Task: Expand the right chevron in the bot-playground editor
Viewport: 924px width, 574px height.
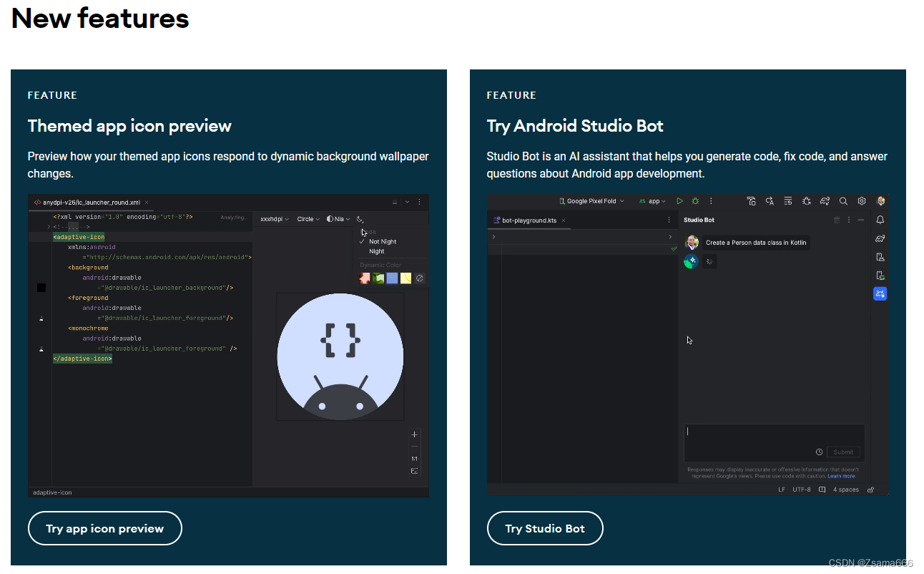Action: (670, 236)
